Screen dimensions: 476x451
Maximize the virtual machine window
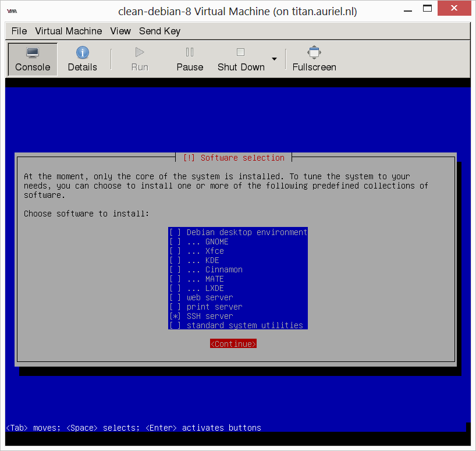tap(428, 9)
